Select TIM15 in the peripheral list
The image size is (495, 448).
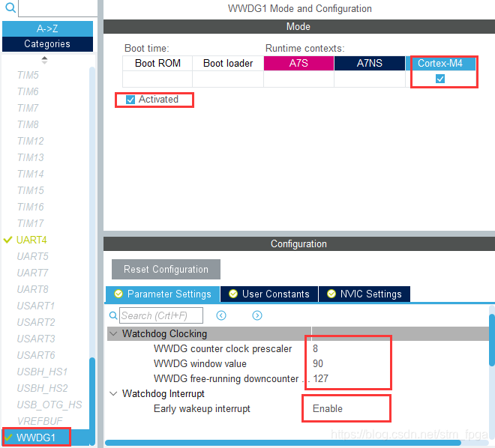pos(30,190)
